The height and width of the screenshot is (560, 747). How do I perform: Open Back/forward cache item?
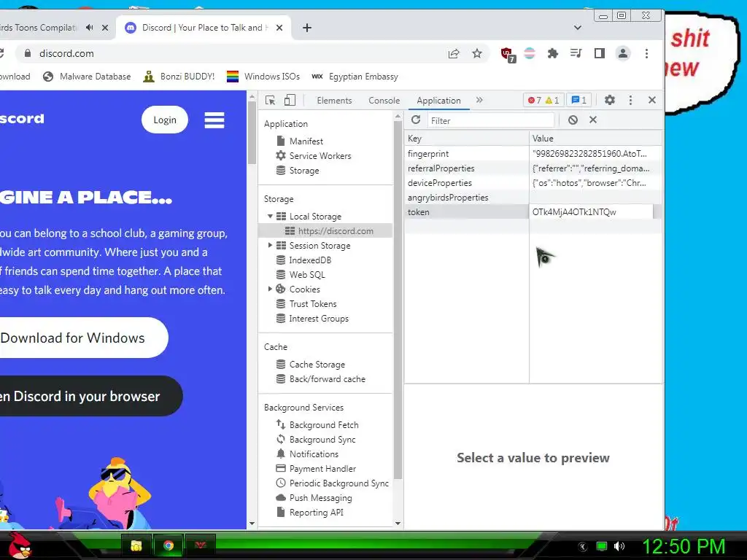(321, 379)
